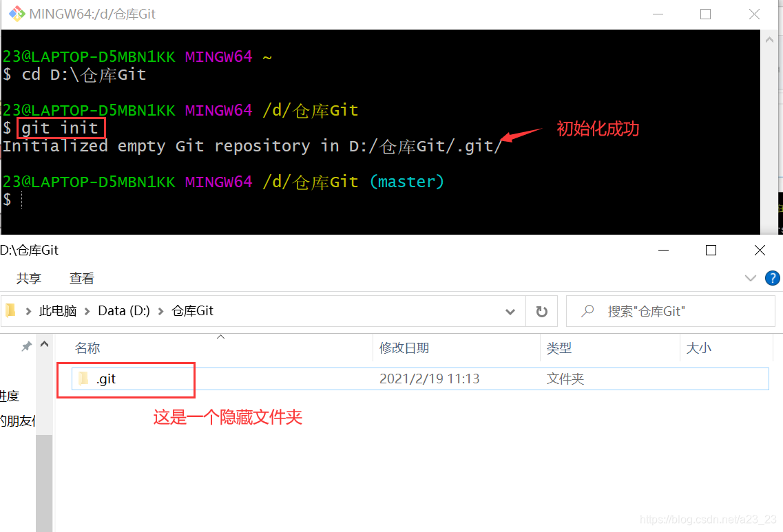Click navigation pane scroll up arrow
Image resolution: width=783 pixels, height=532 pixels.
coord(45,344)
